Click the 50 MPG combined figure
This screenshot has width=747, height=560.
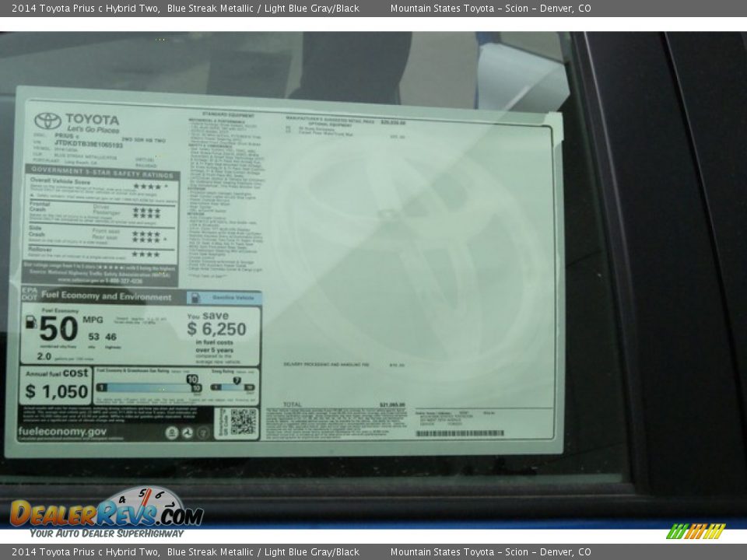(x=59, y=329)
